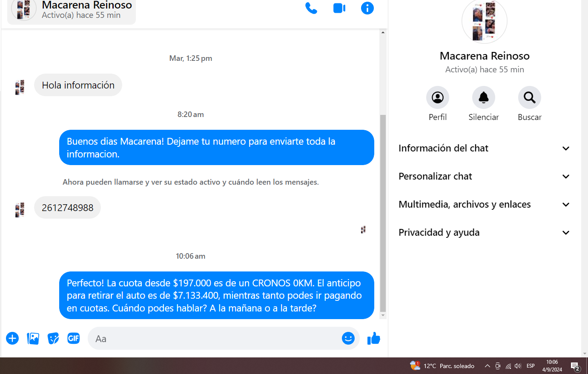Click the '8:20 am' timestamp

point(191,114)
